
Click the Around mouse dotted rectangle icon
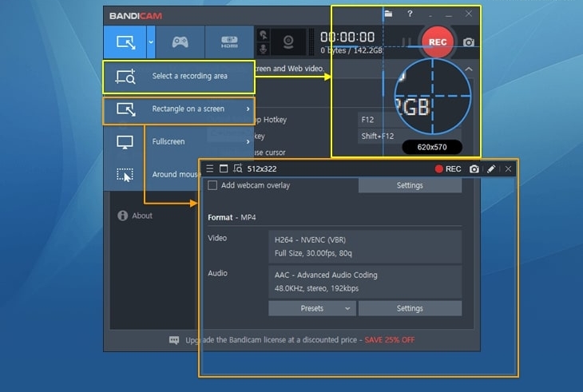pos(125,175)
